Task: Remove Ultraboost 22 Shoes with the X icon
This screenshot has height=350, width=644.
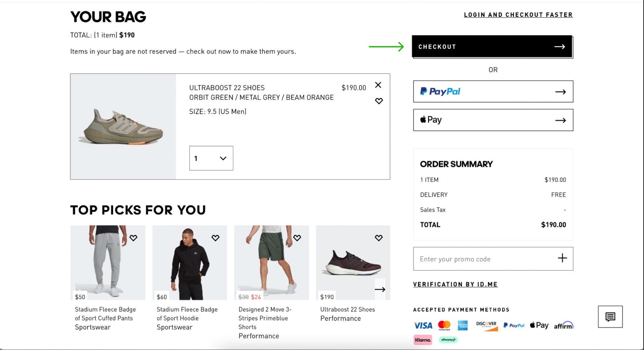Action: (378, 85)
